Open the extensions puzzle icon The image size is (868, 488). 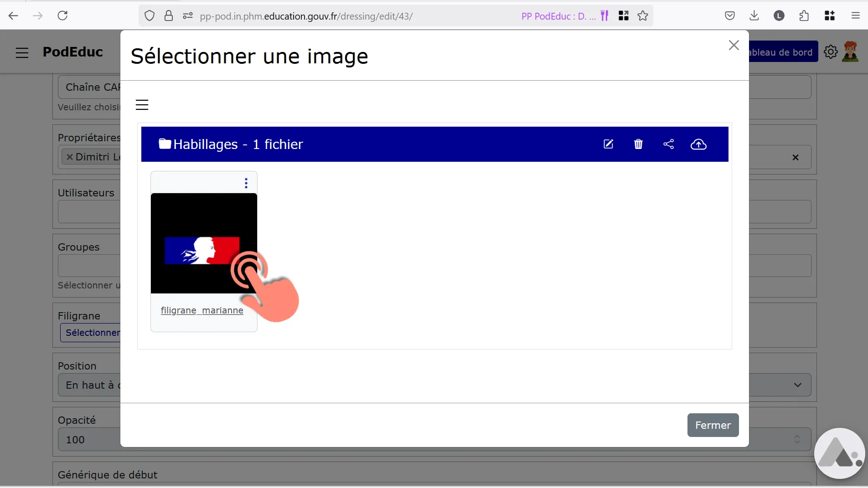click(804, 16)
